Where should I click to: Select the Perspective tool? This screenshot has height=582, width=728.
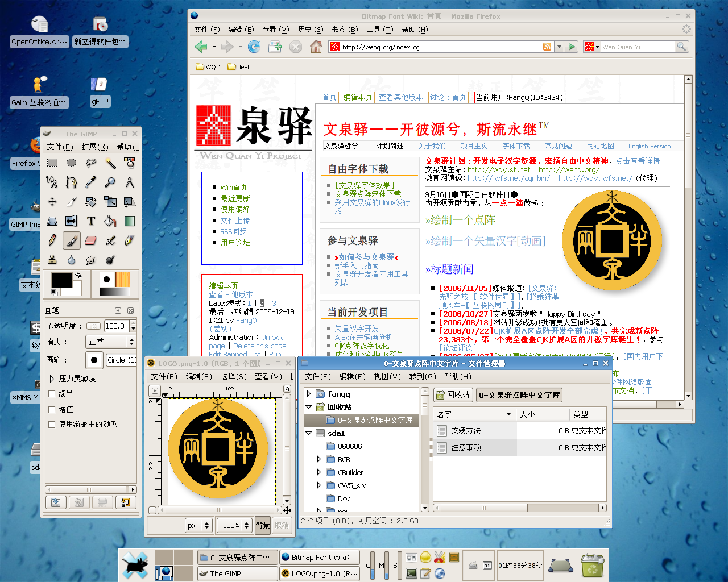coord(52,221)
